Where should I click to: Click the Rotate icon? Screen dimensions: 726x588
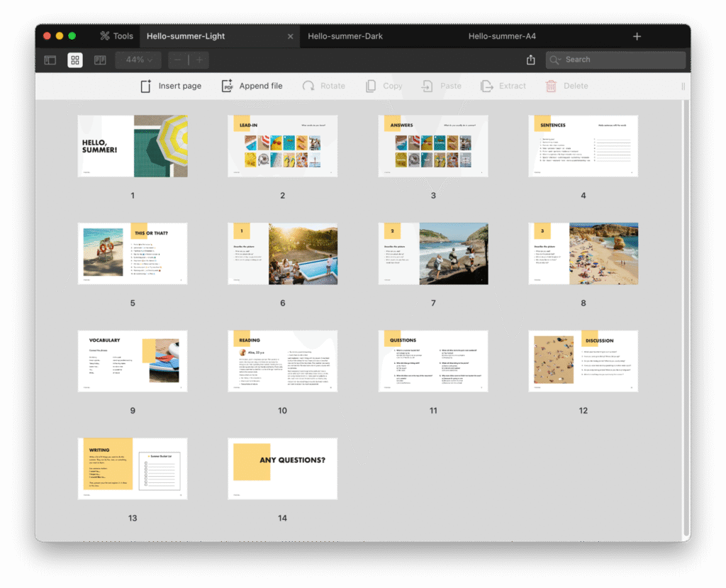click(x=308, y=86)
